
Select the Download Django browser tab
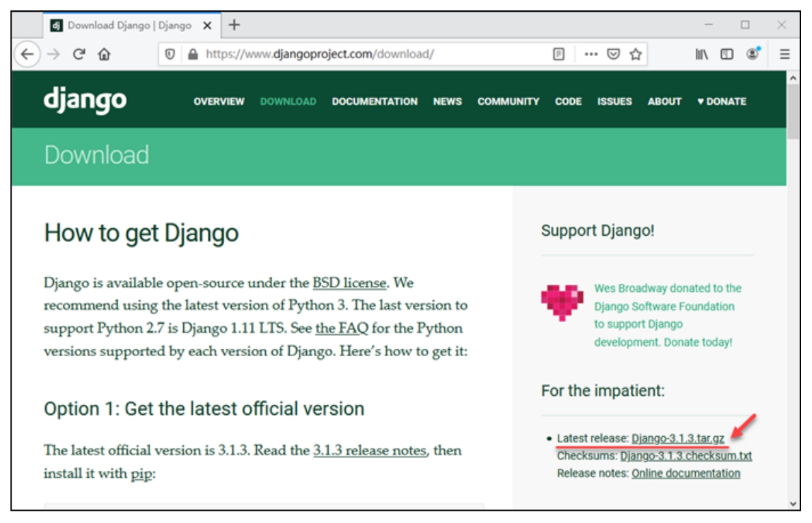[x=132, y=25]
